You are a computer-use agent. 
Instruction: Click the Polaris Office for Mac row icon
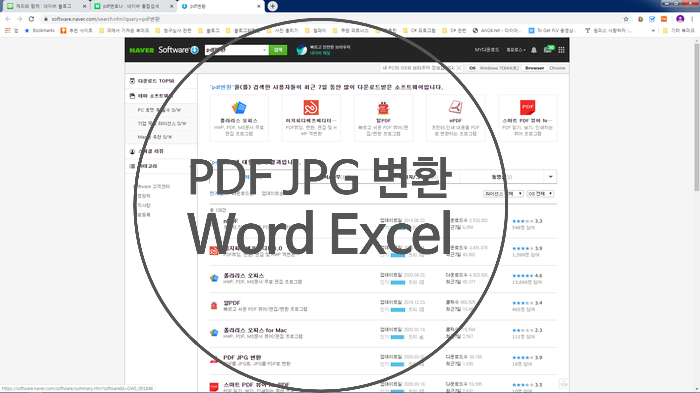click(x=214, y=333)
